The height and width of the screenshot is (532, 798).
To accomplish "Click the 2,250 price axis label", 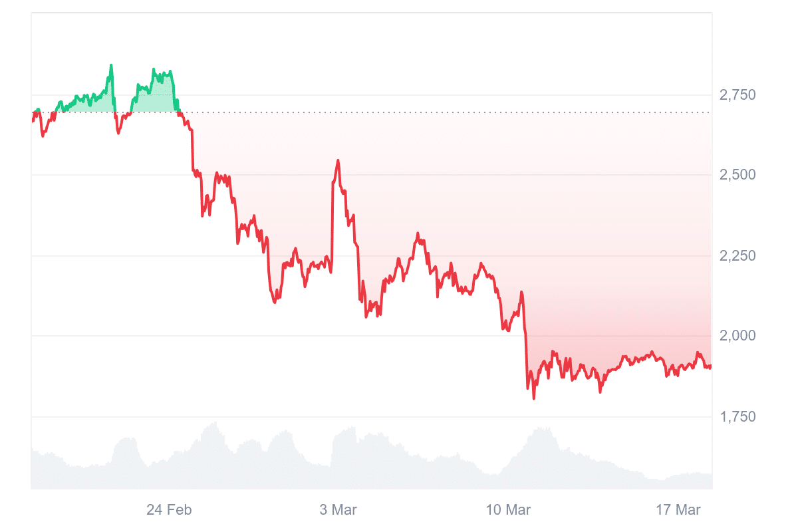I will click(x=737, y=256).
